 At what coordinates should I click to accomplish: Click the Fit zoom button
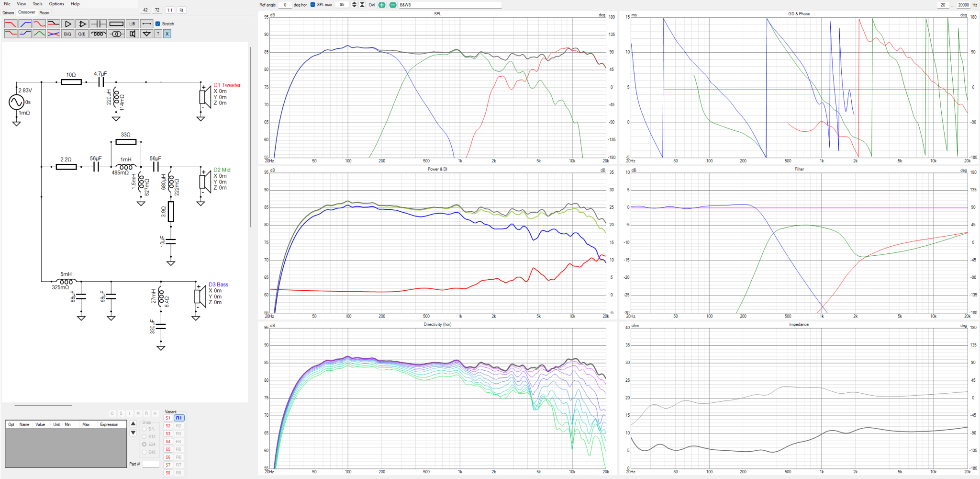pos(181,10)
